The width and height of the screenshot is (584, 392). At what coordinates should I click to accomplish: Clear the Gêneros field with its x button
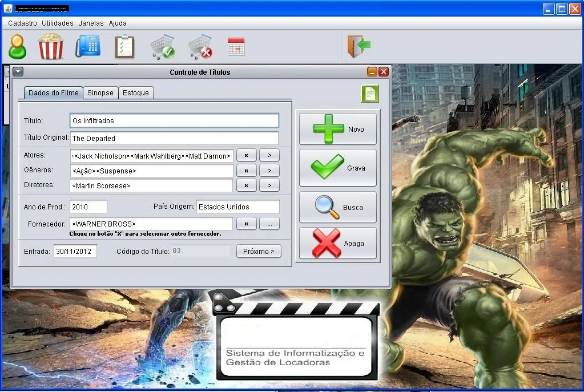click(x=246, y=171)
